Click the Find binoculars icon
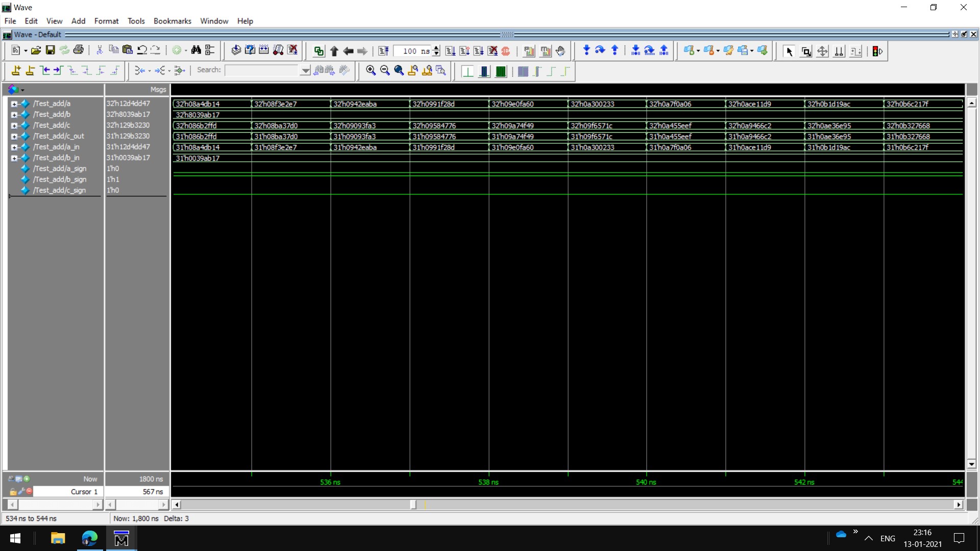Viewport: 980px width, 551px height. [196, 51]
